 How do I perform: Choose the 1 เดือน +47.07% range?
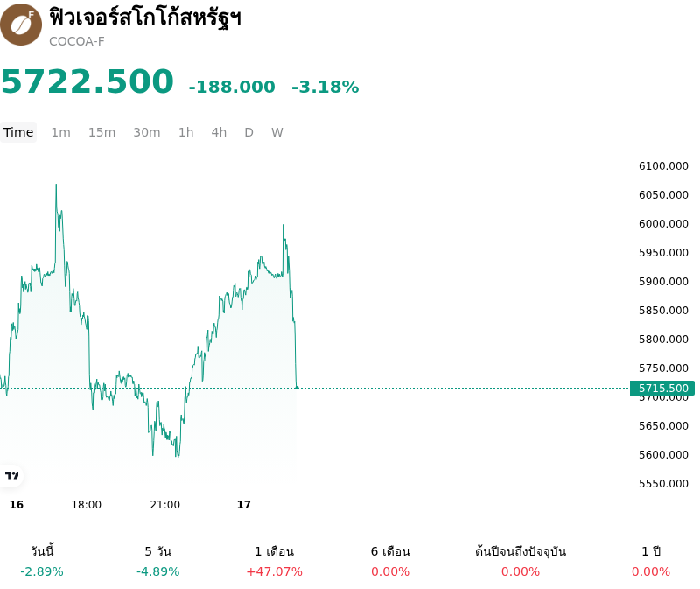point(274,561)
